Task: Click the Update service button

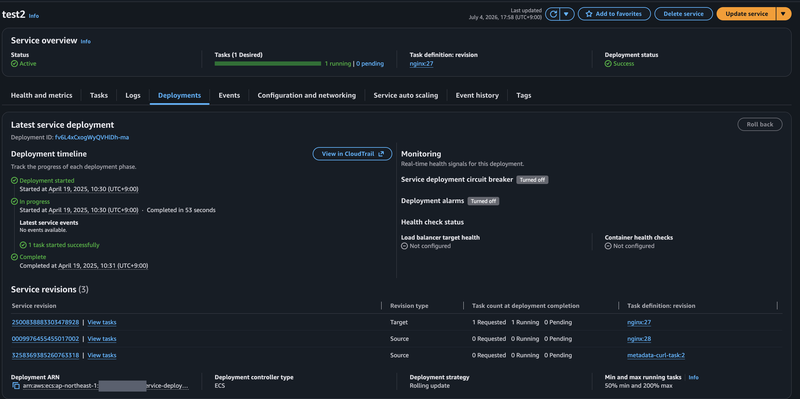Action: 746,14
